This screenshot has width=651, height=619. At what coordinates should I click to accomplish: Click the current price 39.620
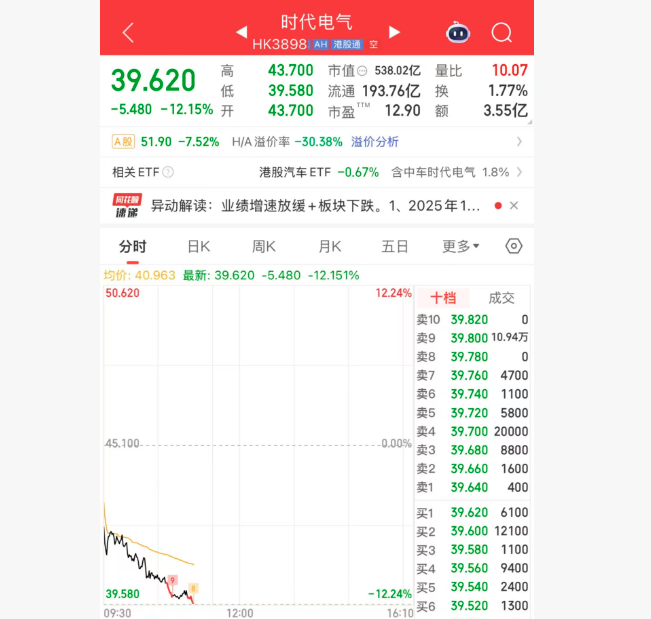click(153, 80)
